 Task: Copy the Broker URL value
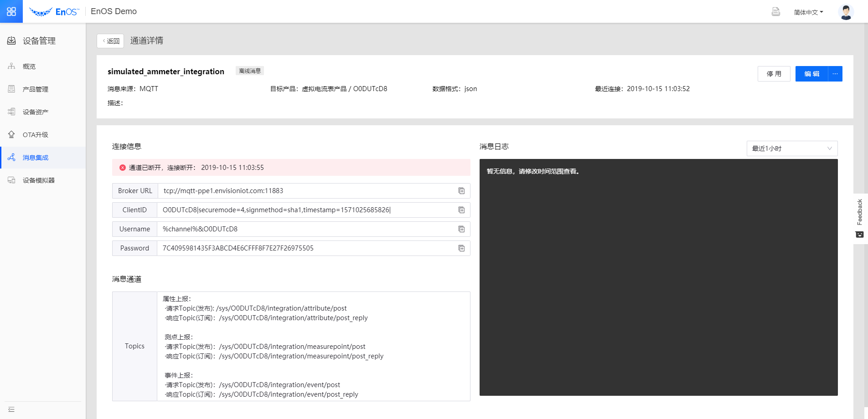[461, 191]
